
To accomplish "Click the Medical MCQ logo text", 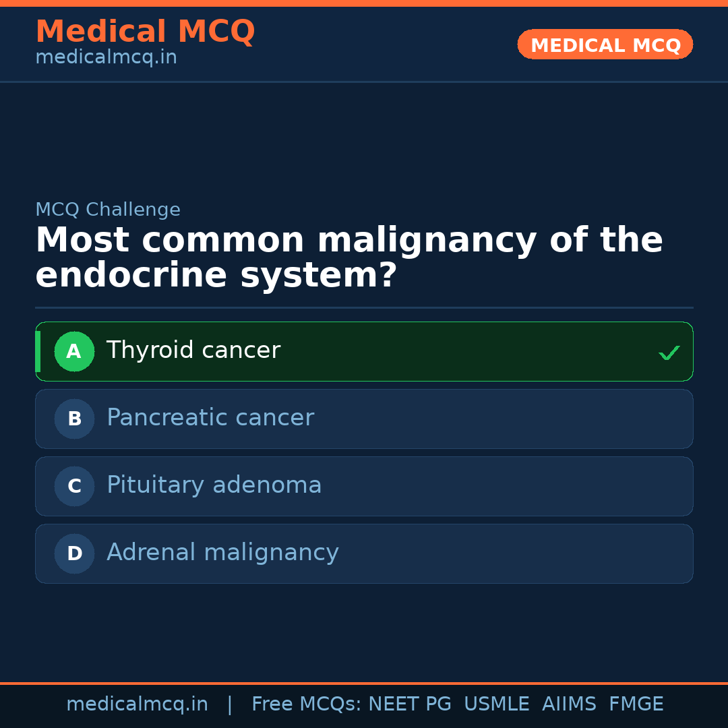I will tap(145, 31).
